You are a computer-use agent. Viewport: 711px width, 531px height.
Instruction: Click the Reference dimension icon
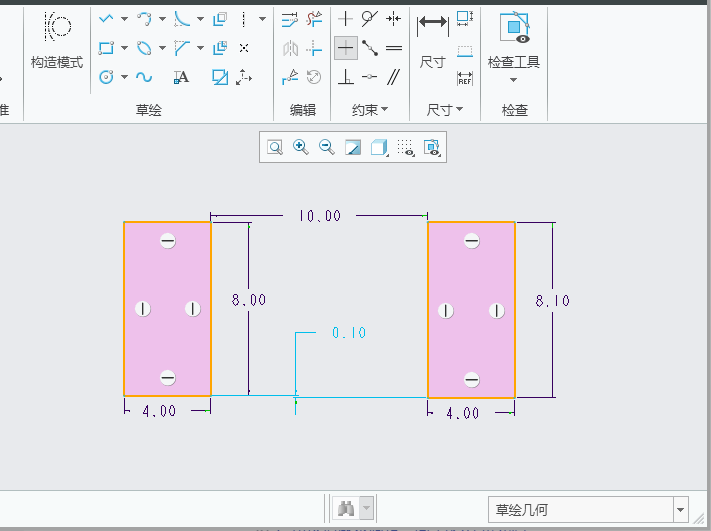coord(465,78)
